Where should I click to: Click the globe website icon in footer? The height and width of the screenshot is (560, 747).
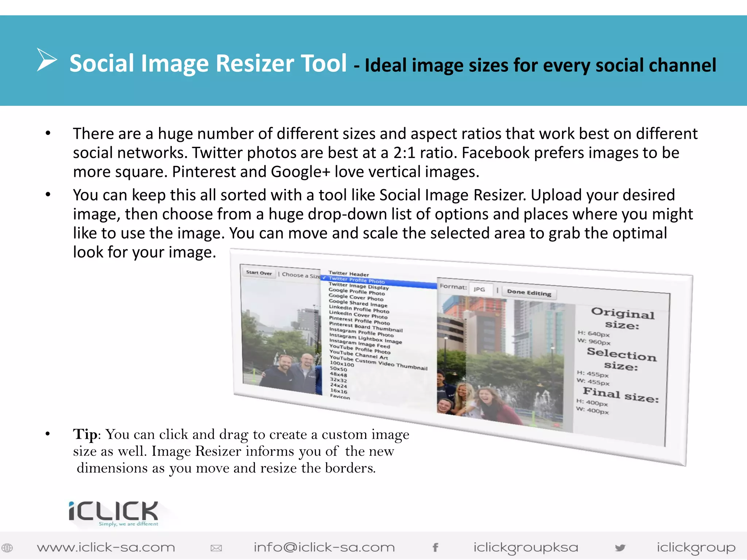[x=7, y=548]
